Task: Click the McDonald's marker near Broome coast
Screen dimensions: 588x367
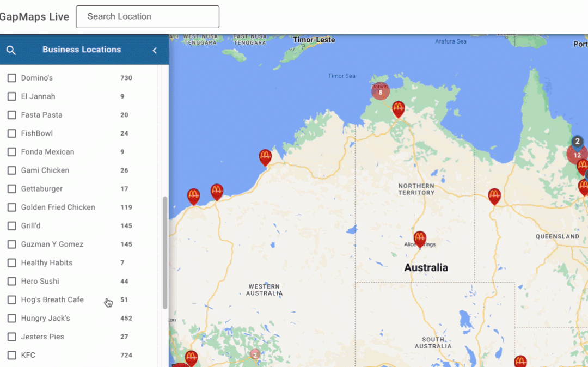Action: tap(265, 157)
